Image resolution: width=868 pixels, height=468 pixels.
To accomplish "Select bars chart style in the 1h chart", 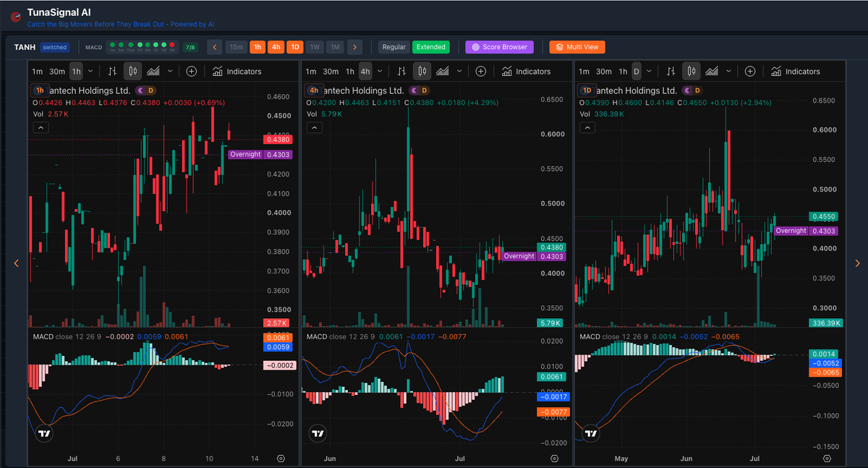I will point(112,71).
